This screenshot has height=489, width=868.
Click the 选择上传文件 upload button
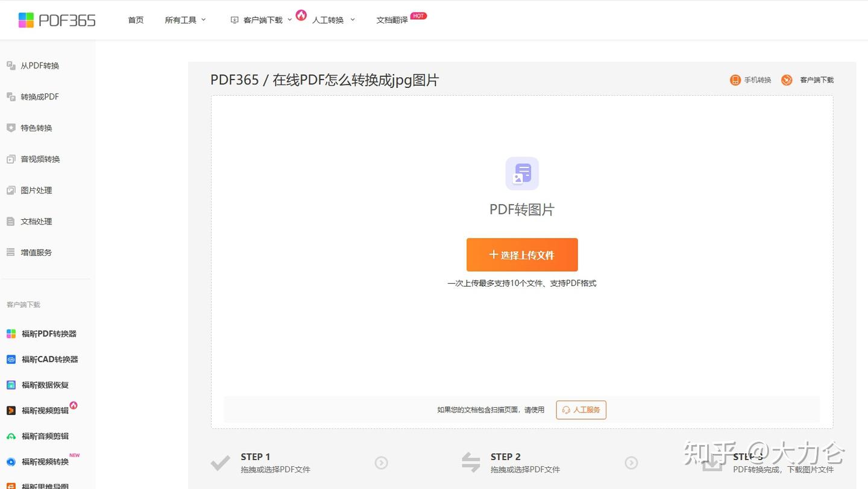tap(521, 254)
